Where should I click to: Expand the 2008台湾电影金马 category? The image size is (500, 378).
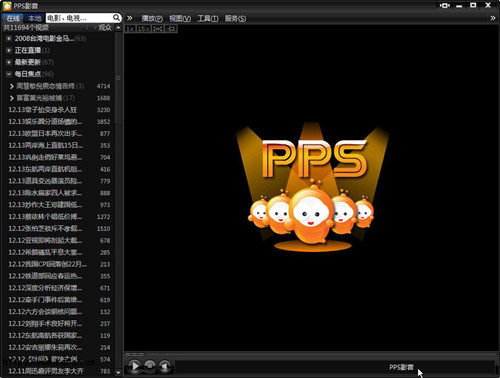[9, 38]
